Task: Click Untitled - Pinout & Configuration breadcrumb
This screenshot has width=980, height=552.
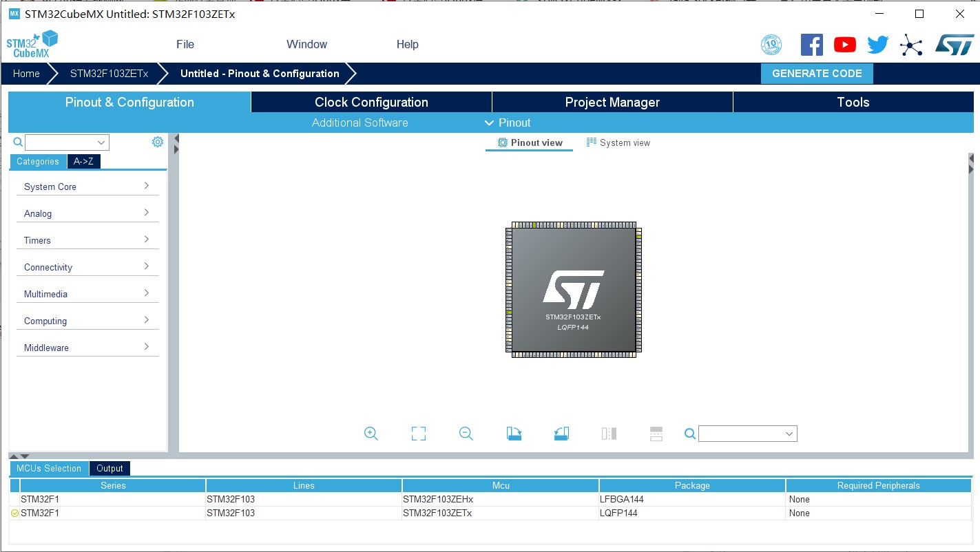Action: (260, 74)
